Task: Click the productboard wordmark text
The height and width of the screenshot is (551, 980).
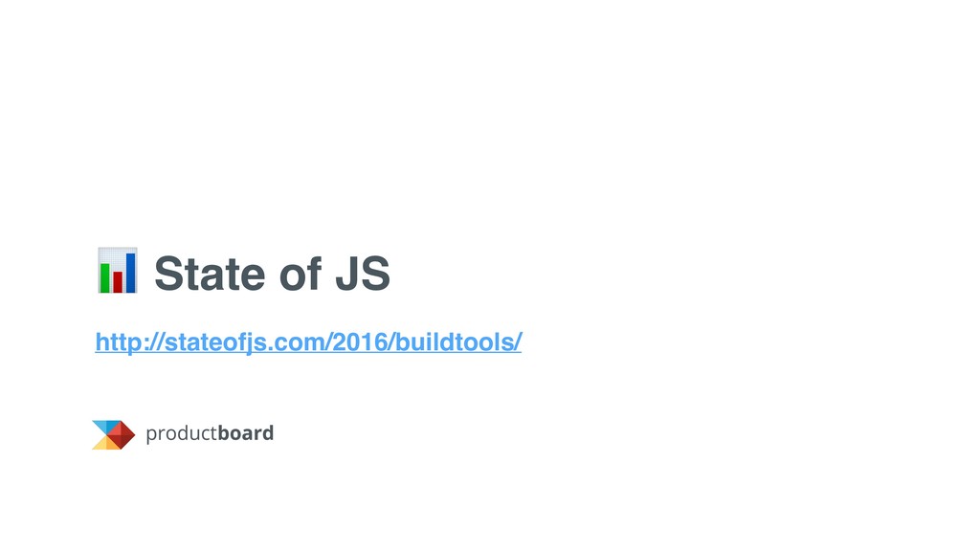Action: (x=210, y=434)
